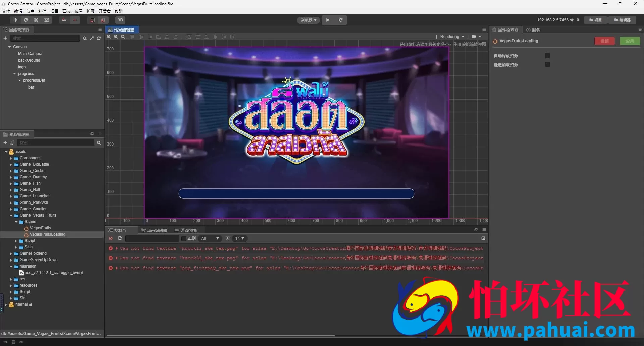Switch the scene to 3D mode
Viewport: 644px width, 346px height.
tap(120, 20)
